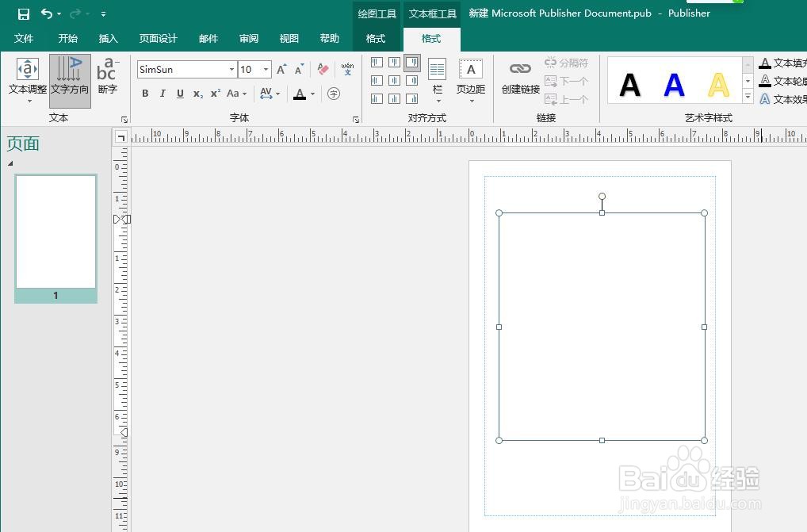Switch to the 帮助 tab
This screenshot has height=532, width=807.
(x=330, y=39)
